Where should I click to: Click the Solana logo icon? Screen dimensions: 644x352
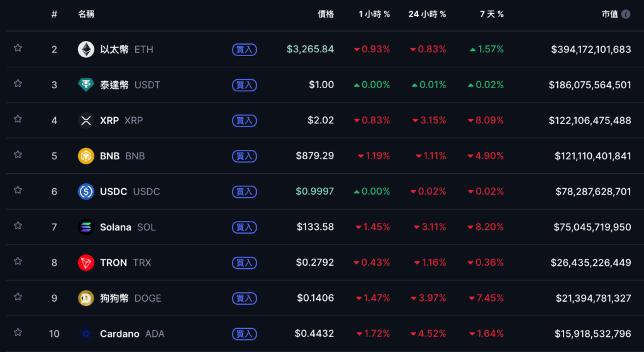click(x=86, y=227)
